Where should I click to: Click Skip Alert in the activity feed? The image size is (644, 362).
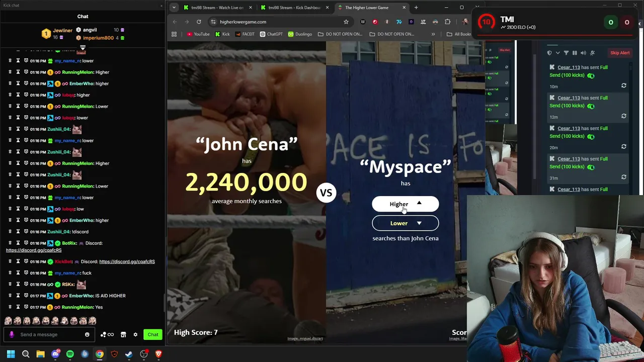[x=620, y=53]
